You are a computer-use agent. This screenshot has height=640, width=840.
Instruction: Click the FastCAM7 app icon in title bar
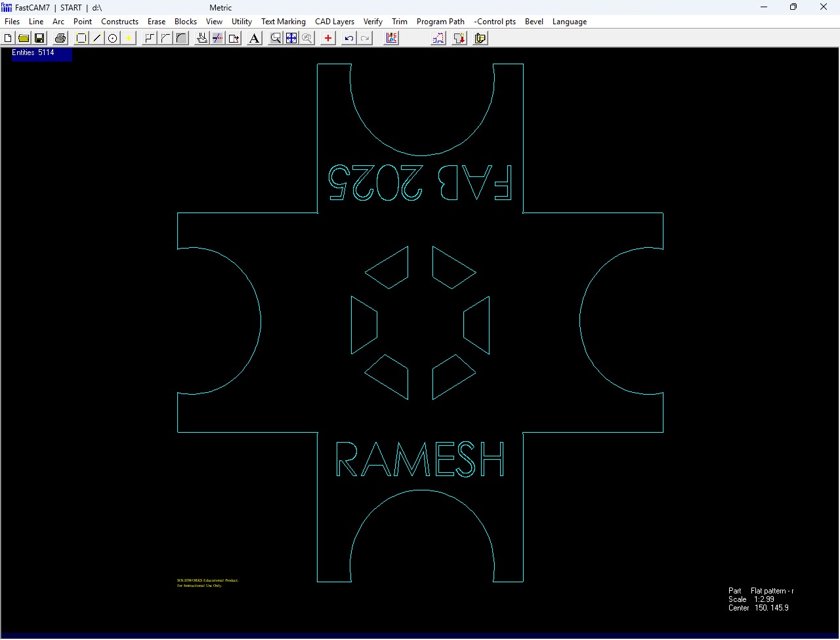pyautogui.click(x=7, y=7)
